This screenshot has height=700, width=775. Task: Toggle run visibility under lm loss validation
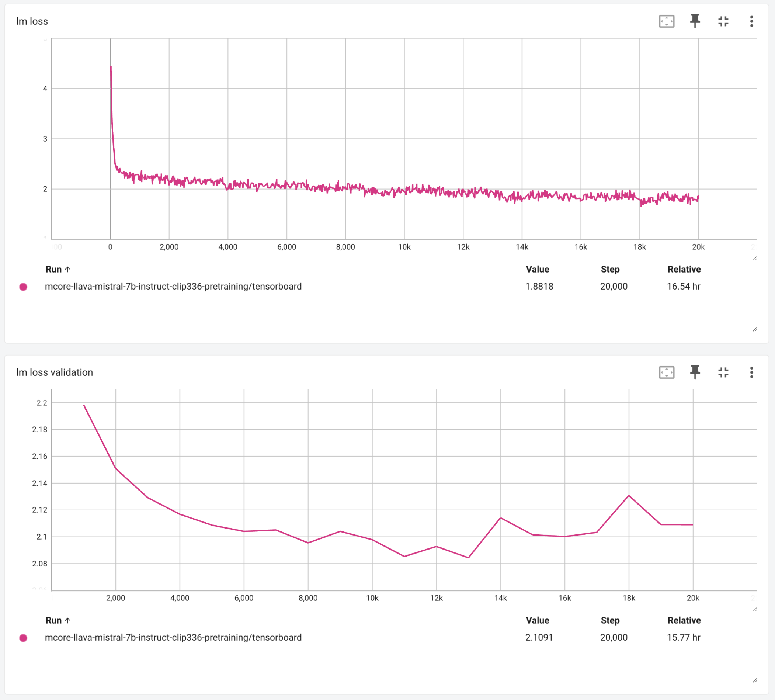coord(24,638)
